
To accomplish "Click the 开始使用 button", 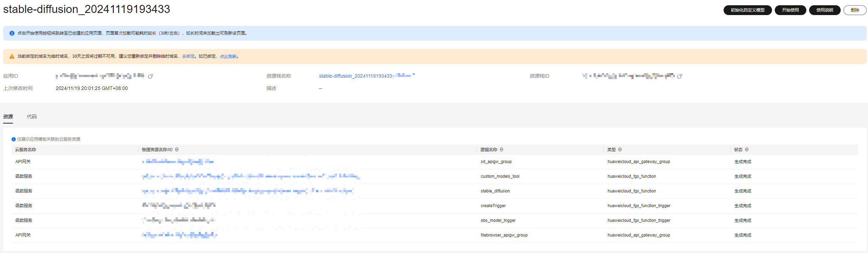I will click(790, 10).
